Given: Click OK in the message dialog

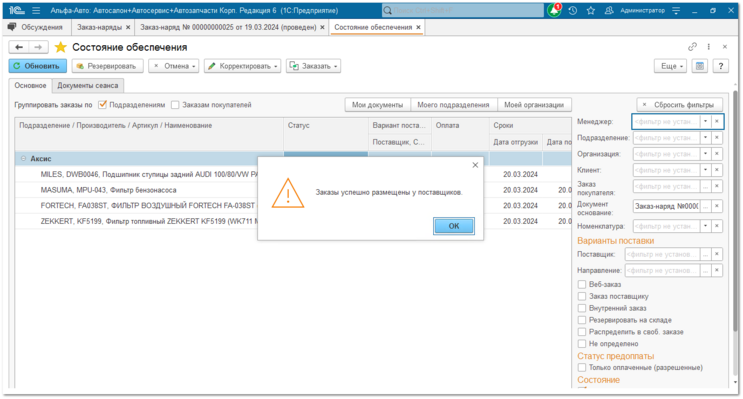Looking at the screenshot, I should [x=453, y=226].
